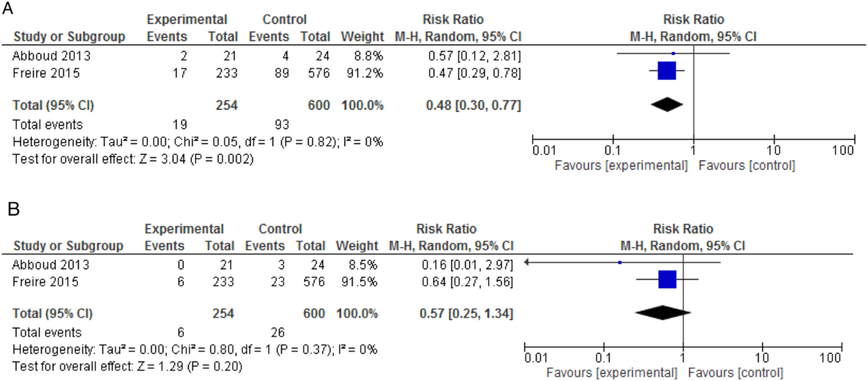Image resolution: width=868 pixels, height=381 pixels.
Task: Click the small blue Abboud marker in panel B
Action: coord(620,262)
